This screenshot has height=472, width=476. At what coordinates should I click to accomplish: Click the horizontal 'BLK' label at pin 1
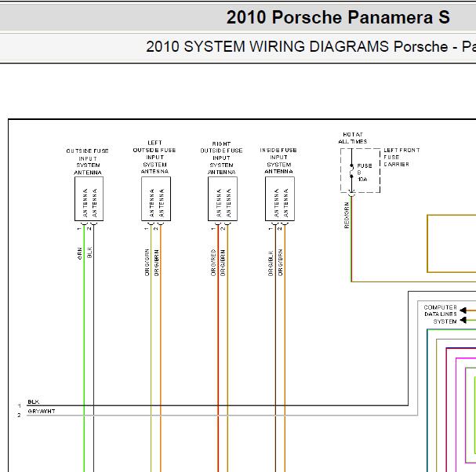point(34,402)
